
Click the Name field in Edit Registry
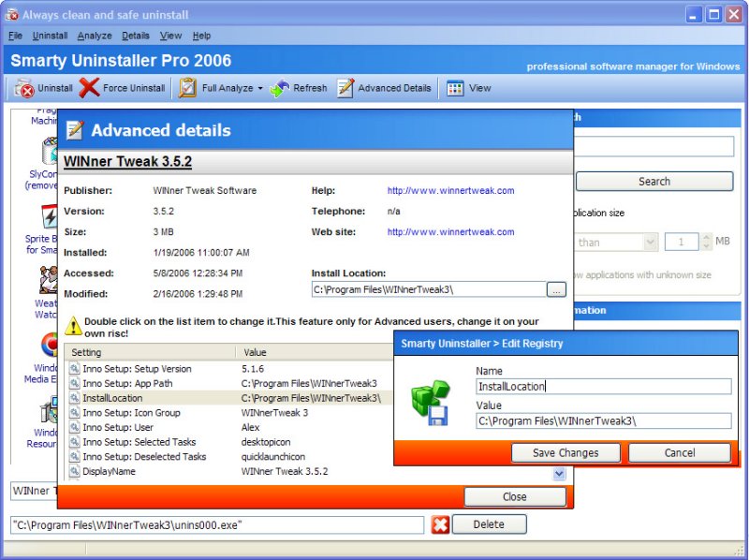[x=603, y=387]
